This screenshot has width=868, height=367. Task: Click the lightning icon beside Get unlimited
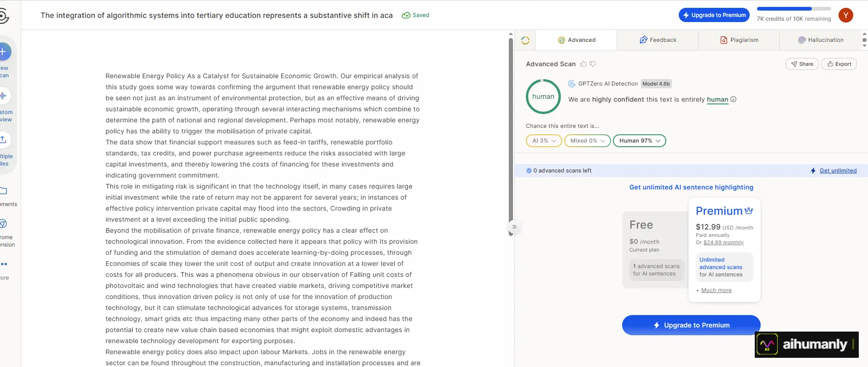(813, 171)
